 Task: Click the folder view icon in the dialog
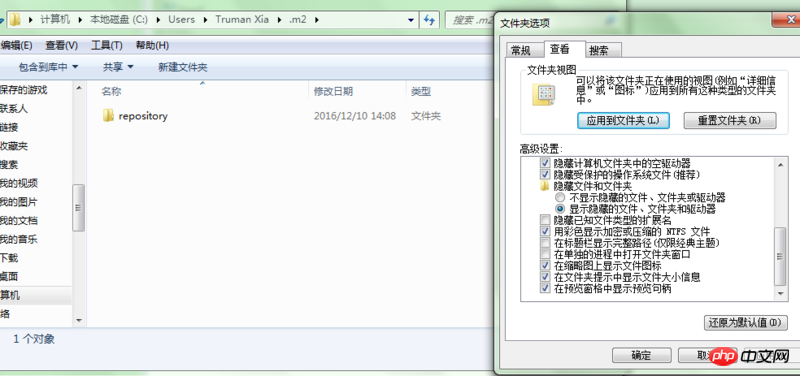tap(543, 94)
